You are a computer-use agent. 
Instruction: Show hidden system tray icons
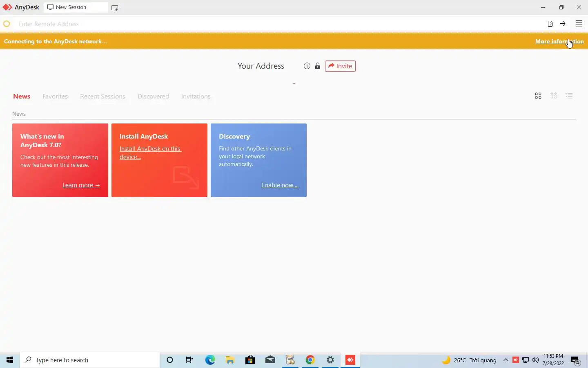506,360
